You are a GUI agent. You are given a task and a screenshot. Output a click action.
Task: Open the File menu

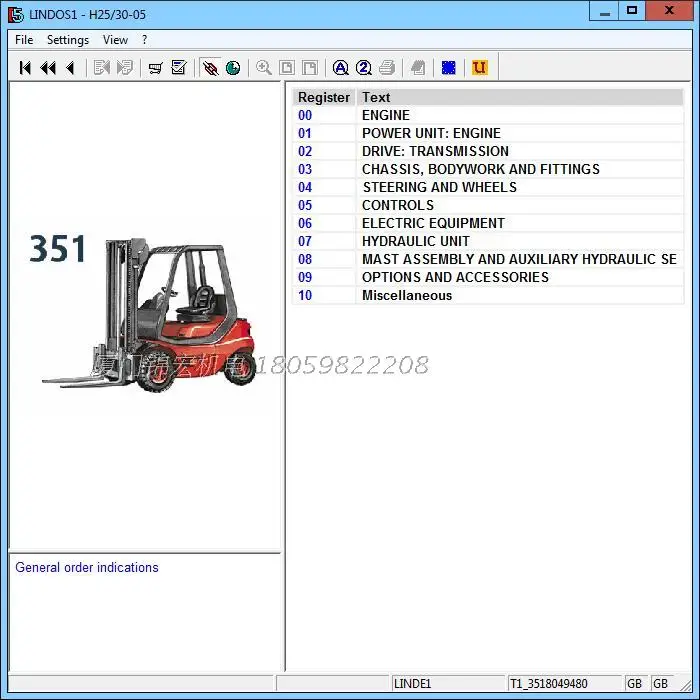click(x=24, y=40)
